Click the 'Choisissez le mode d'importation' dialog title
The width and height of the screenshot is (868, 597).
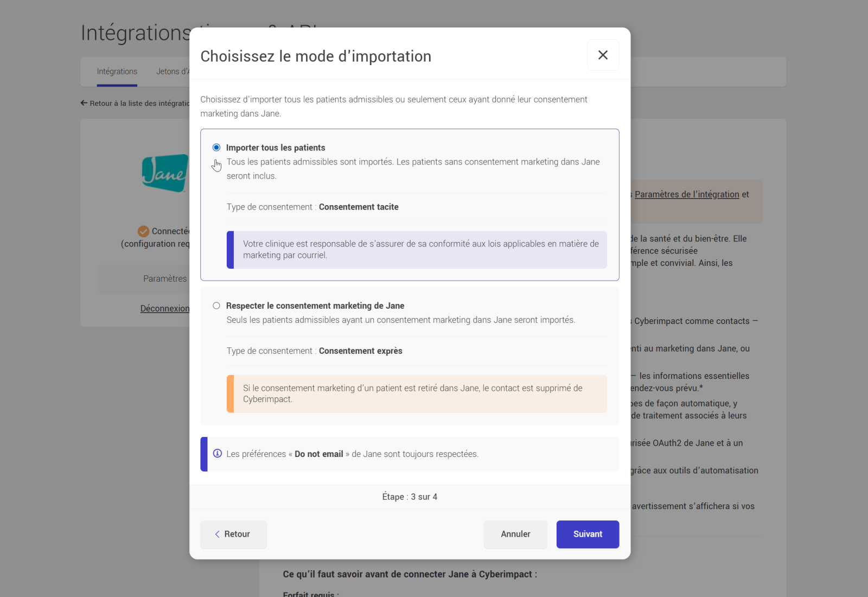pos(316,56)
